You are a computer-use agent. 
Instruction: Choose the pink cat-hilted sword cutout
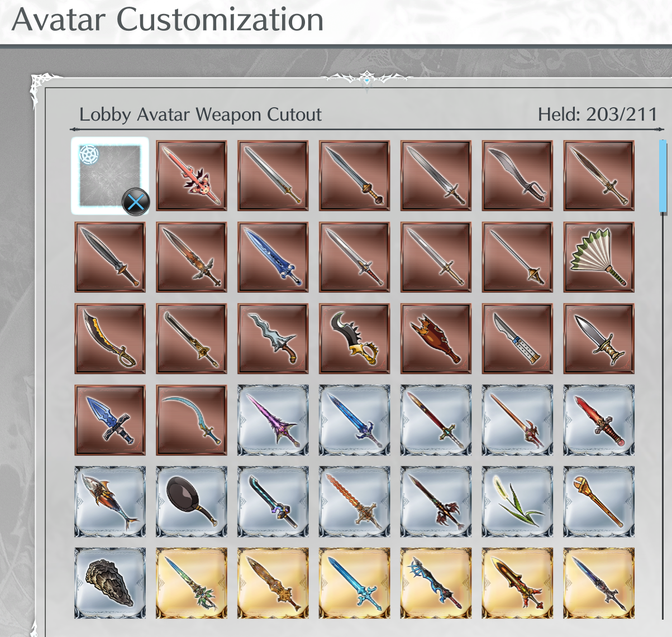coord(192,176)
